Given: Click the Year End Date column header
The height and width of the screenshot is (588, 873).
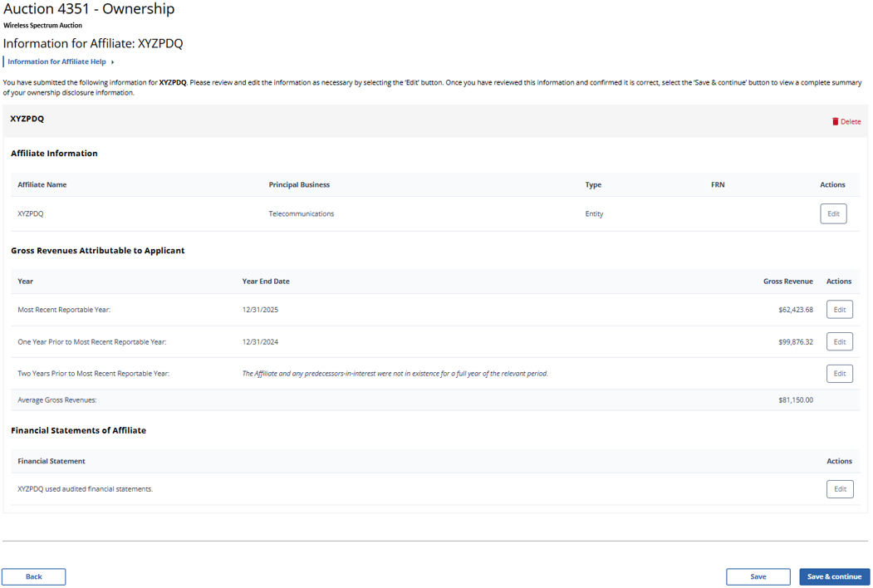Looking at the screenshot, I should click(266, 282).
